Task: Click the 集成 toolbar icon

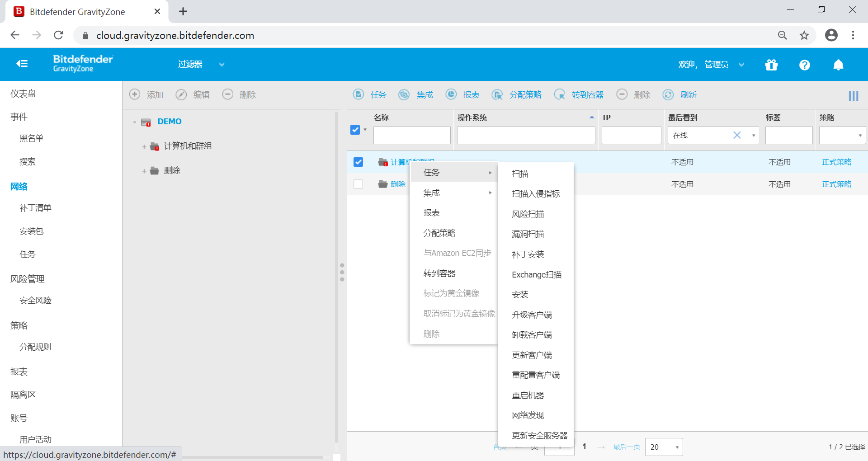Action: click(x=404, y=94)
